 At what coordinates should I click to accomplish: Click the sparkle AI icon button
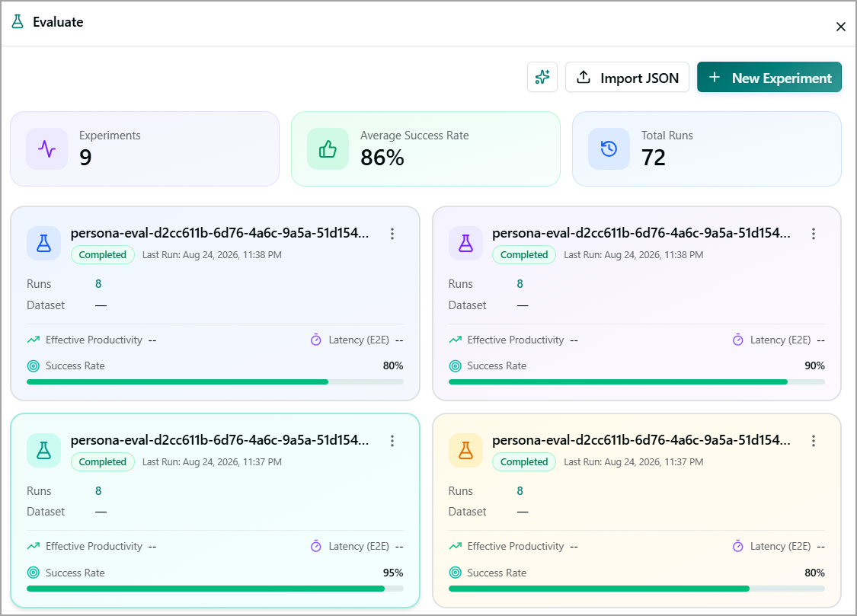point(542,77)
